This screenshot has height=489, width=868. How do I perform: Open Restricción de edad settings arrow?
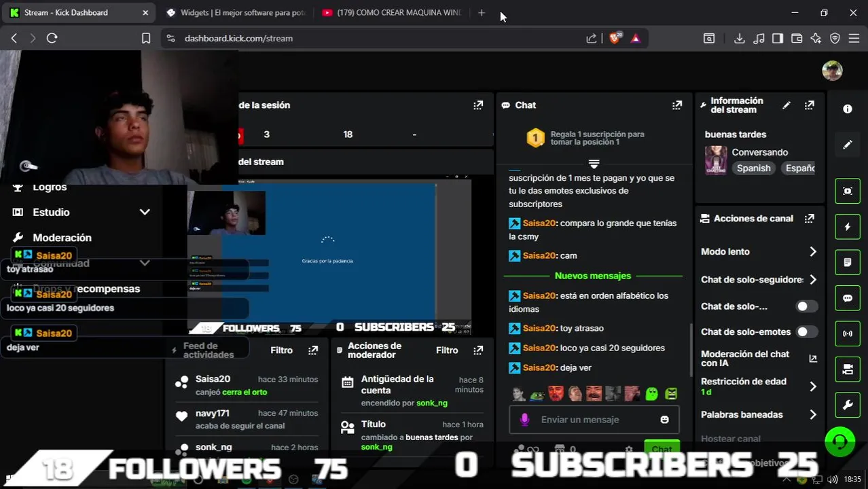tap(813, 386)
